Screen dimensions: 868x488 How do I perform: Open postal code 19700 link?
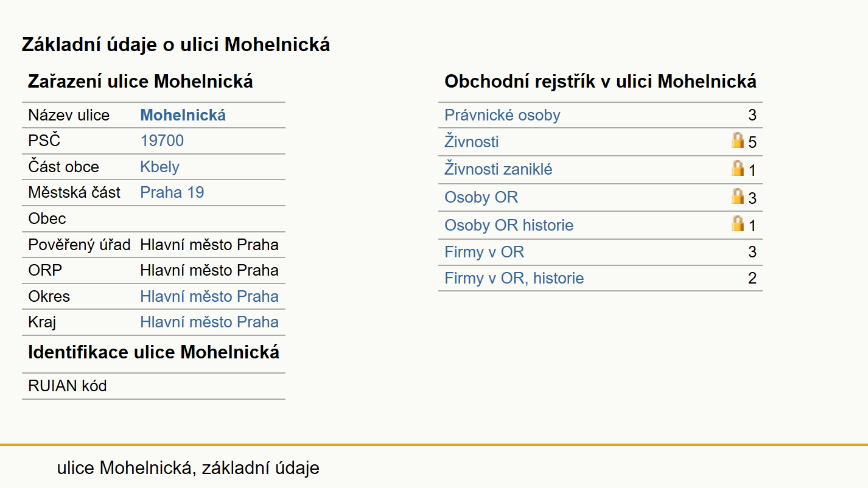[162, 141]
